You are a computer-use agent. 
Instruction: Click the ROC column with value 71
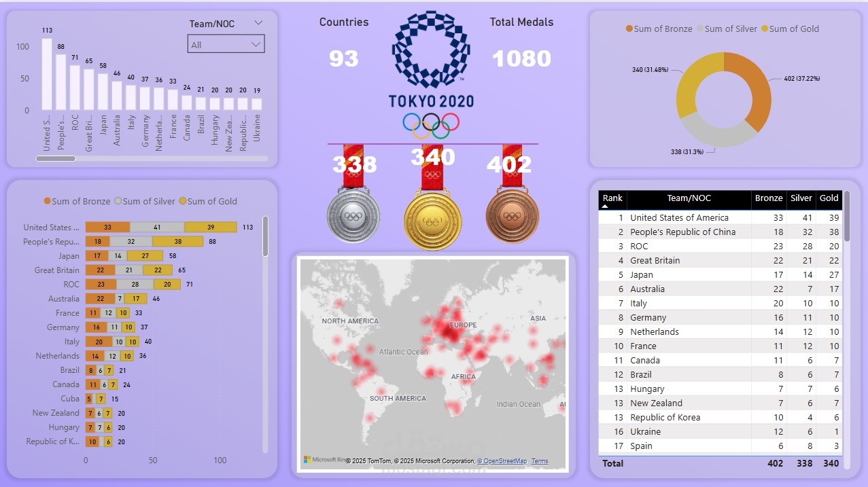click(x=75, y=88)
